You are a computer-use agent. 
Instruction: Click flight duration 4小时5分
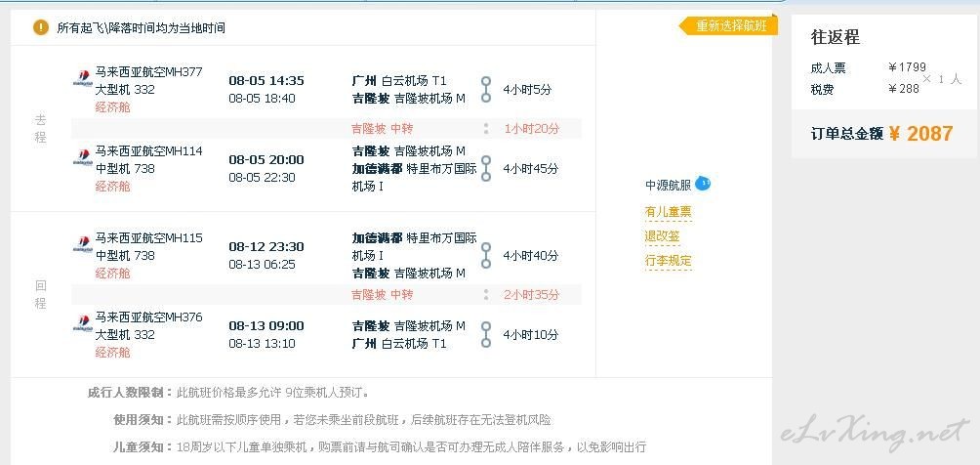pos(527,90)
